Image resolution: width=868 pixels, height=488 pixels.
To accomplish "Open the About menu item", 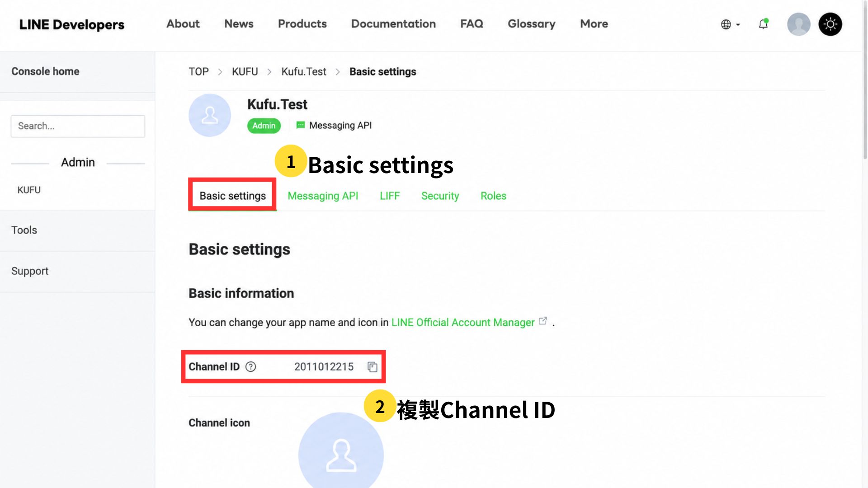I will (x=183, y=24).
